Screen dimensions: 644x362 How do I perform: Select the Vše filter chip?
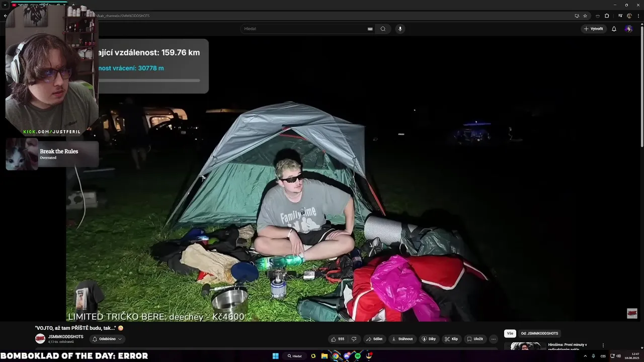coord(510,333)
